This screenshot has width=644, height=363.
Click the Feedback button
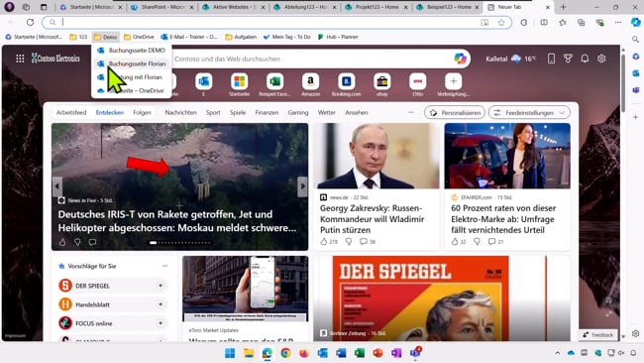pos(598,335)
